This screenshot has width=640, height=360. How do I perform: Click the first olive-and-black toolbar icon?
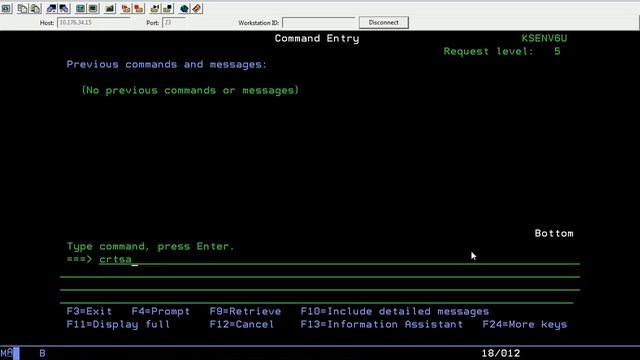coord(155,9)
